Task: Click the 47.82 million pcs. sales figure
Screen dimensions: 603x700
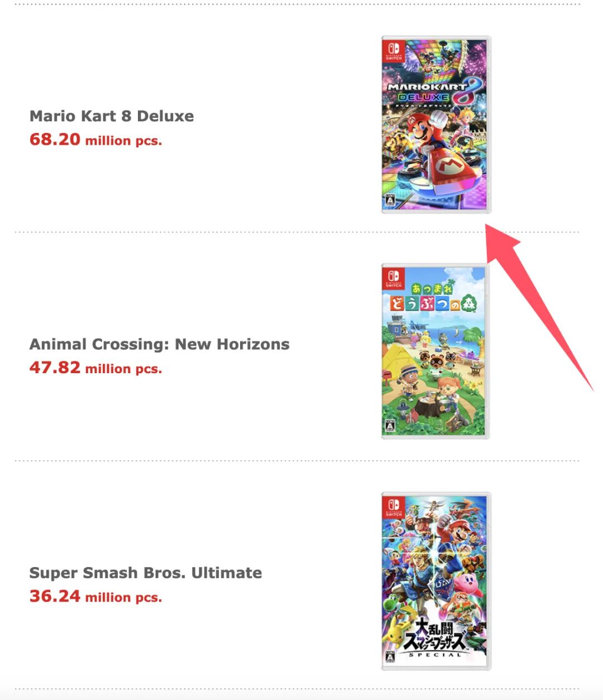Action: [x=95, y=368]
